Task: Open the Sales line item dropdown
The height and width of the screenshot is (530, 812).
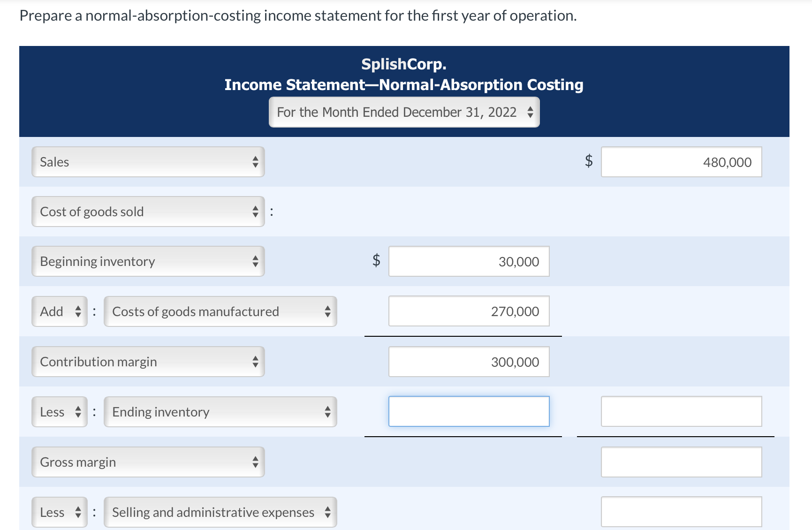Action: pyautogui.click(x=148, y=162)
